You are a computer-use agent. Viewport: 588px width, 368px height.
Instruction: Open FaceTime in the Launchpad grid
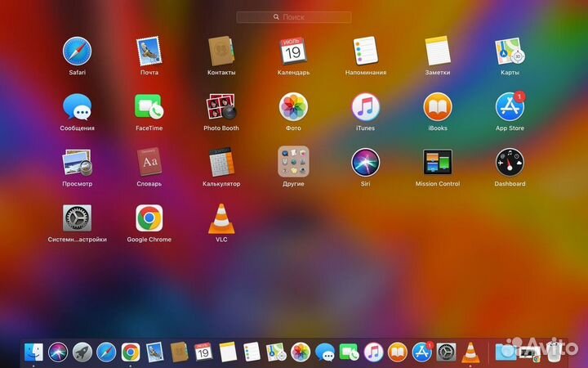(x=149, y=107)
